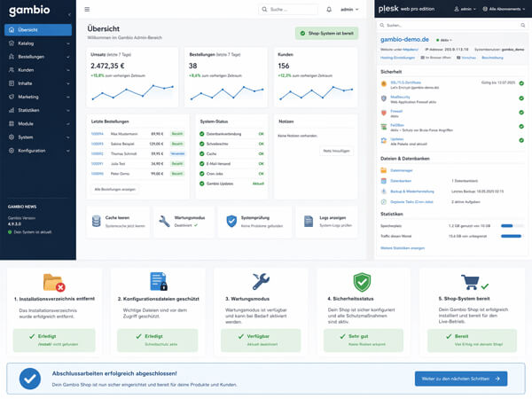The width and height of the screenshot is (532, 399).
Task: Click the Sehr gut status box
Action: click(x=364, y=340)
